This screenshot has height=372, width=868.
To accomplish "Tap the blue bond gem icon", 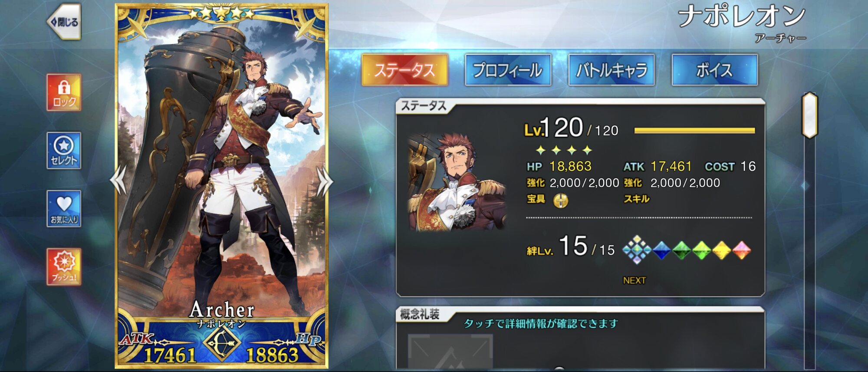I will 661,250.
